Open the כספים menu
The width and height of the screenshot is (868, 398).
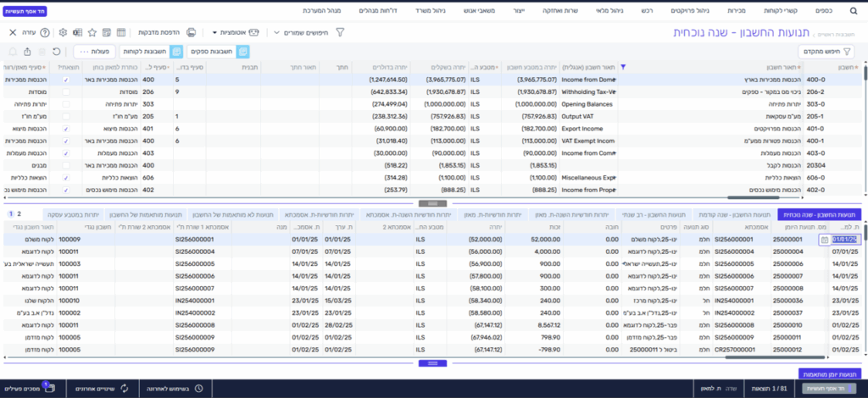824,10
